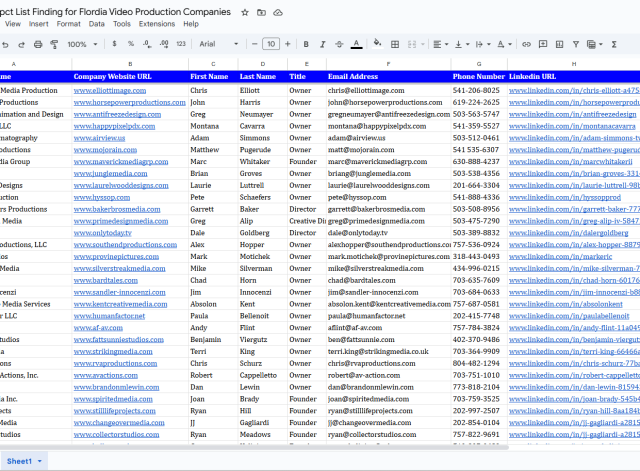Format as currency with dollar icon
This screenshot has width=640, height=471.
pyautogui.click(x=114, y=44)
